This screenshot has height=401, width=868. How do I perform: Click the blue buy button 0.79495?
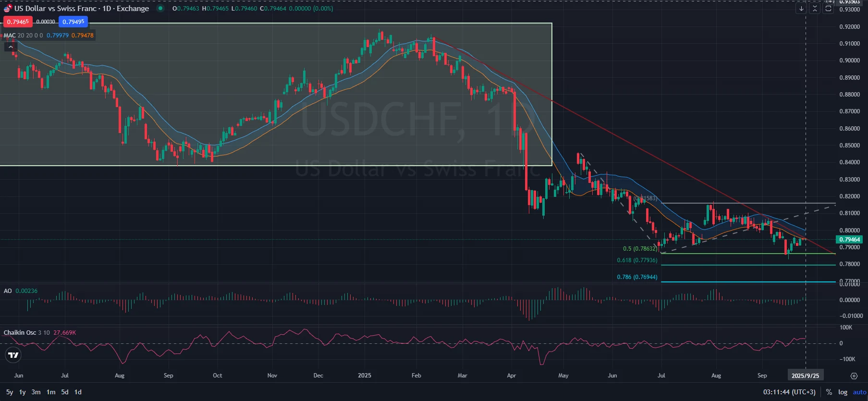click(x=73, y=22)
